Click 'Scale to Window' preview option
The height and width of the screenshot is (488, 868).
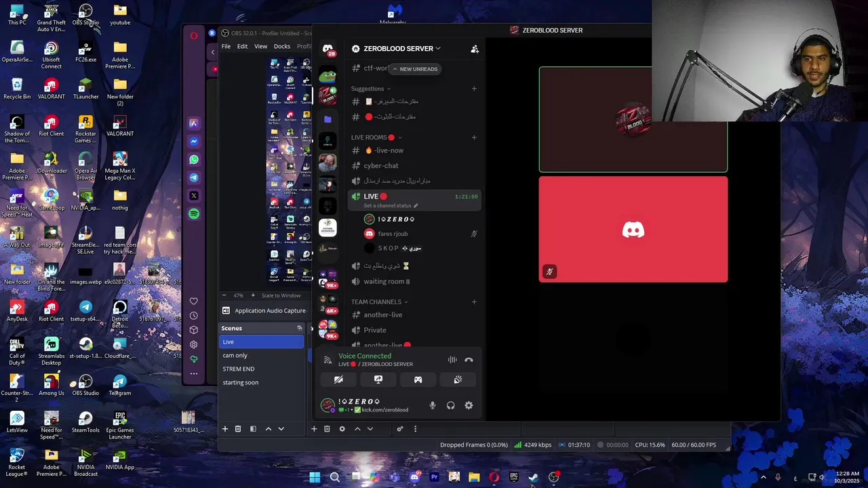click(x=281, y=296)
